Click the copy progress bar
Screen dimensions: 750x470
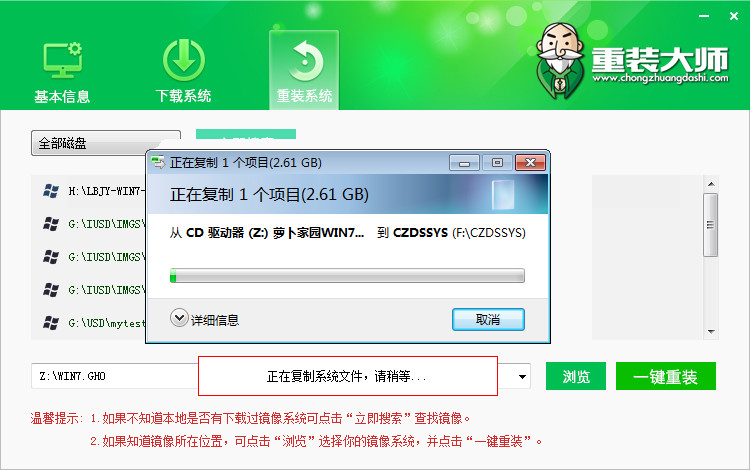tap(347, 276)
